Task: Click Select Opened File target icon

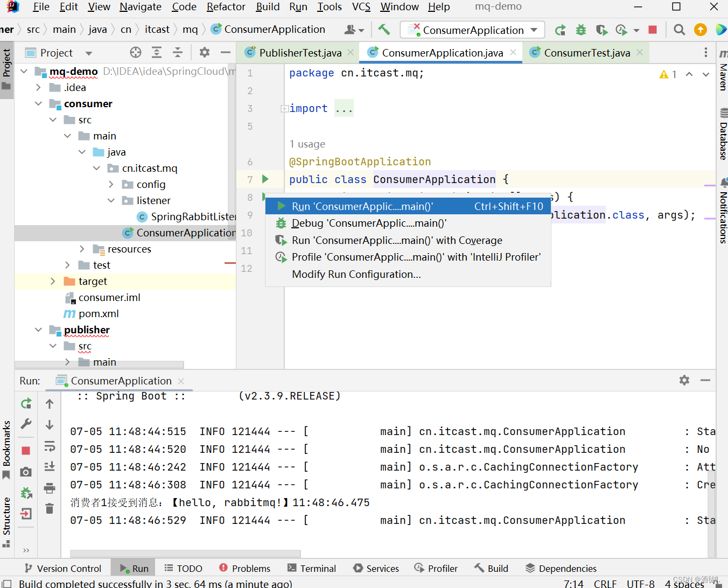Action: point(136,52)
